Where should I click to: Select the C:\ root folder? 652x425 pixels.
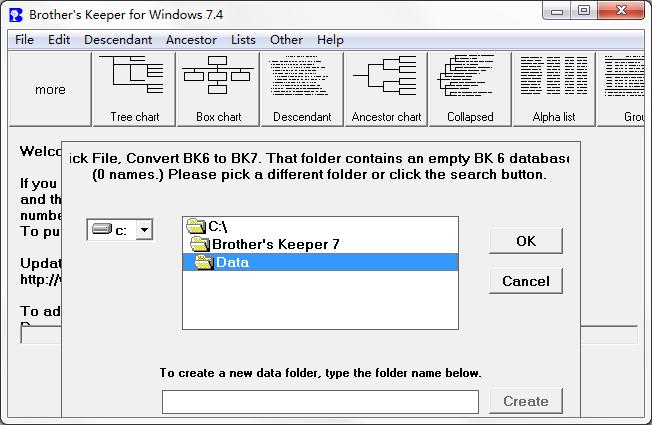pyautogui.click(x=217, y=227)
